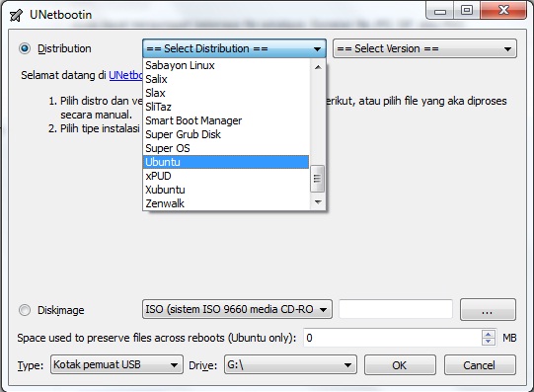
Task: Choose Salix from the distribution list
Action: pyautogui.click(x=226, y=79)
